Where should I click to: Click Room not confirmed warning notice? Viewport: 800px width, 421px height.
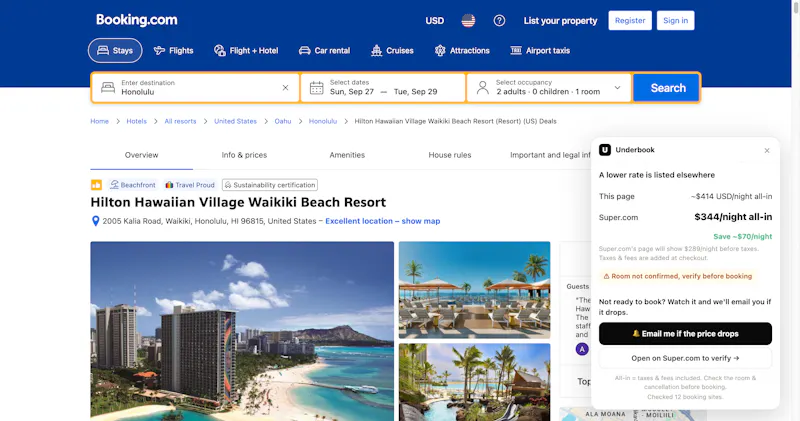pyautogui.click(x=678, y=276)
